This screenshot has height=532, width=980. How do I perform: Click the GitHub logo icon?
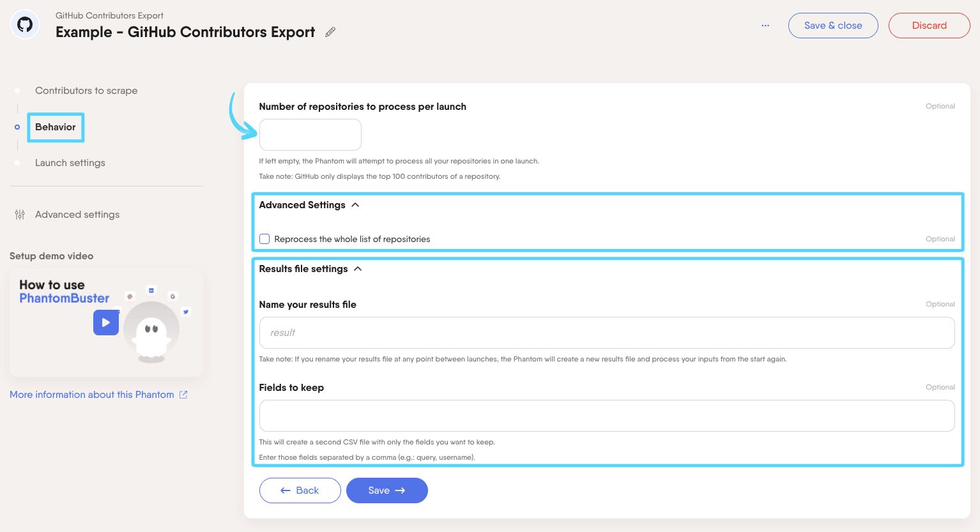25,25
